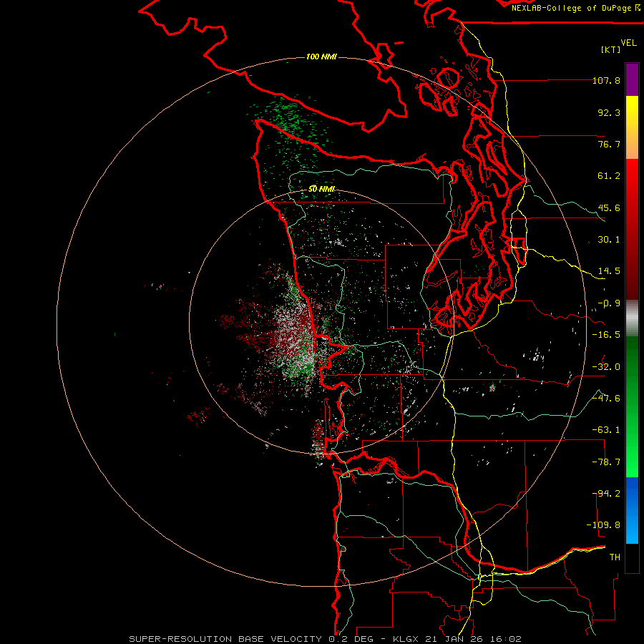Click the [KT] units label
Image resolution: width=644 pixels, height=644 pixels.
(611, 49)
